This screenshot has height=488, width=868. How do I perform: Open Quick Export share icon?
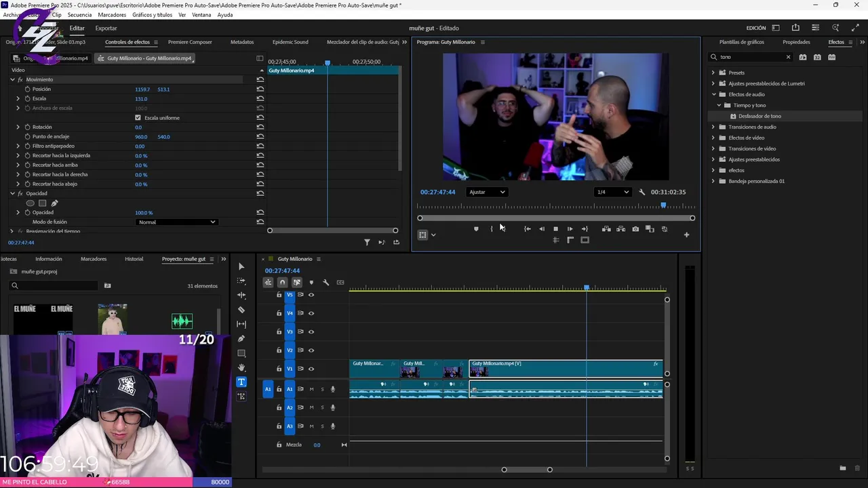(795, 28)
